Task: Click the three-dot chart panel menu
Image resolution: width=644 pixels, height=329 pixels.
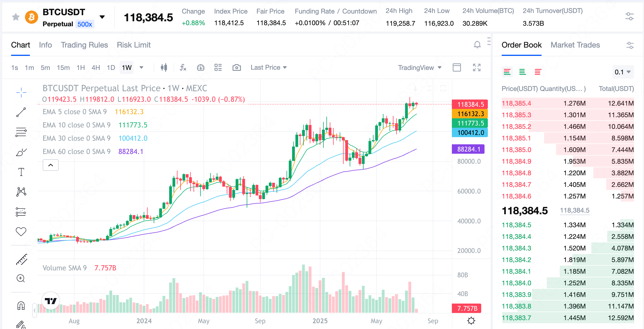Action: tap(489, 41)
